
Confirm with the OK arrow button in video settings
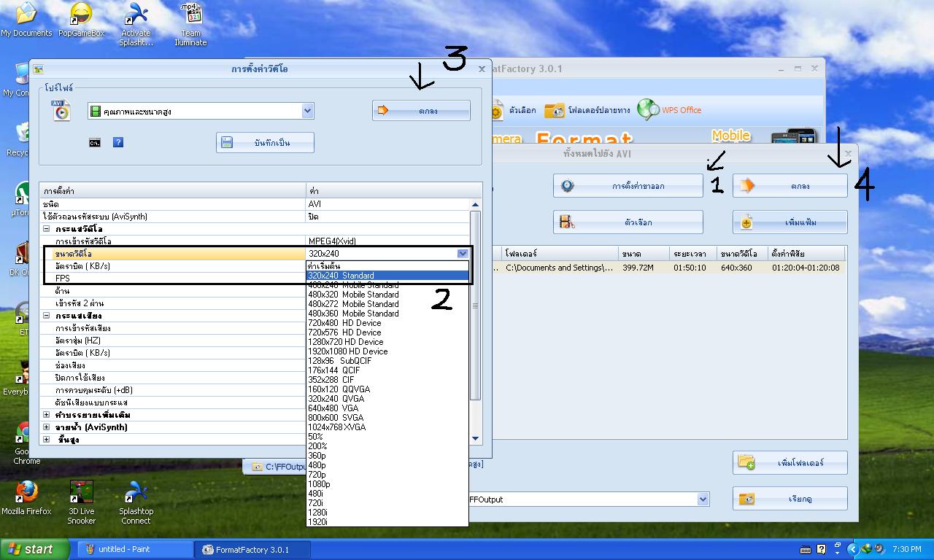[x=421, y=111]
